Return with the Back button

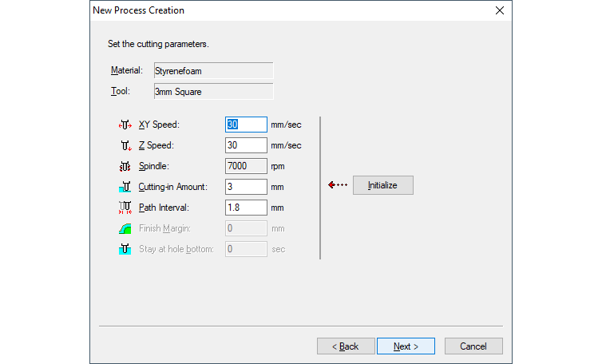(x=346, y=346)
